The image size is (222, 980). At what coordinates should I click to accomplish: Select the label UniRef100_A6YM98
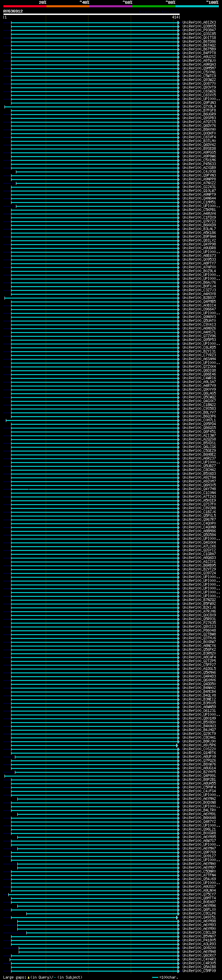coord(199,921)
